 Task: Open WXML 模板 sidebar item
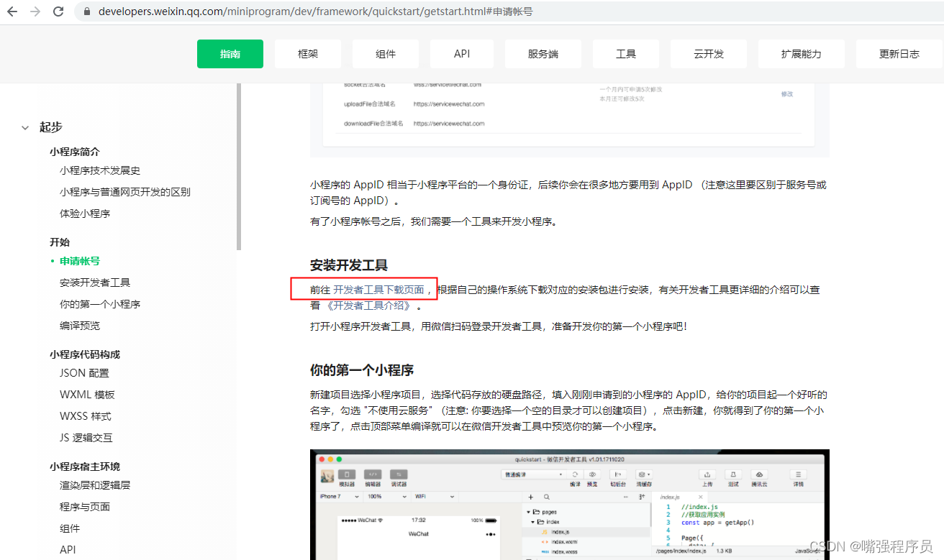[87, 395]
